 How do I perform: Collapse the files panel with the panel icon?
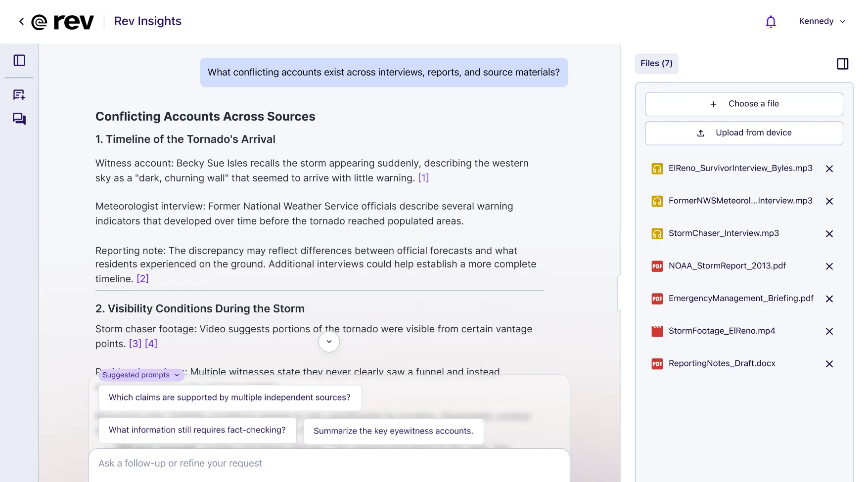842,64
